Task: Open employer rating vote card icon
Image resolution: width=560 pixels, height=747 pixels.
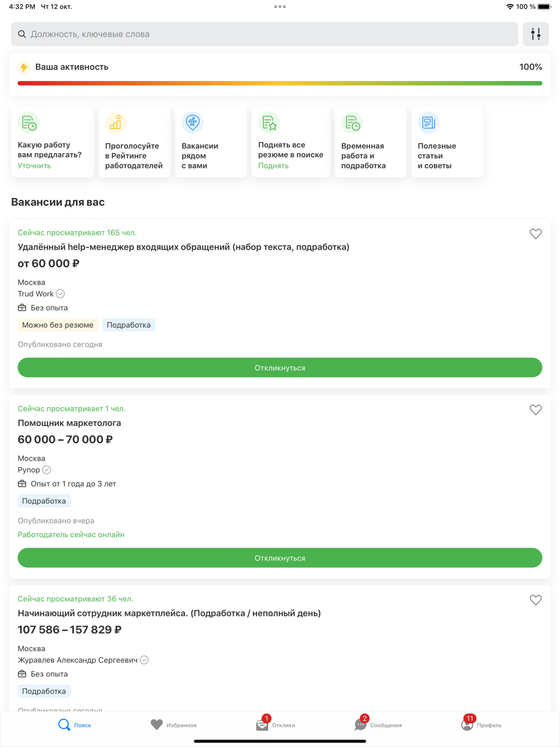Action: coord(115,123)
